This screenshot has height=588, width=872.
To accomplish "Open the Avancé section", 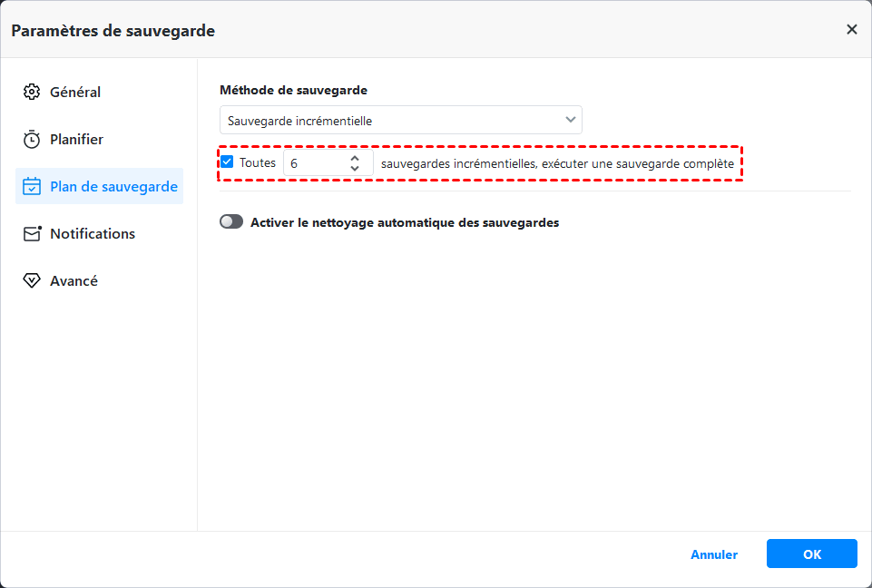I will point(99,280).
